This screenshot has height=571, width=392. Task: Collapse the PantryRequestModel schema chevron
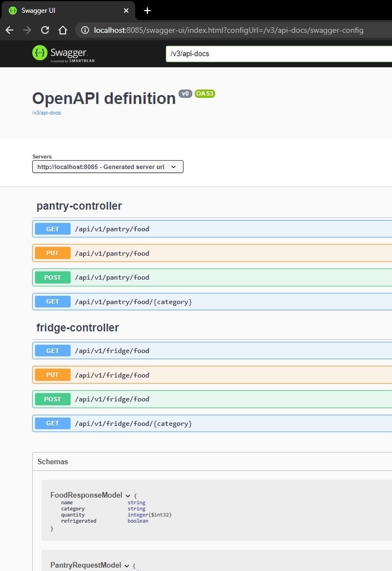(x=127, y=565)
